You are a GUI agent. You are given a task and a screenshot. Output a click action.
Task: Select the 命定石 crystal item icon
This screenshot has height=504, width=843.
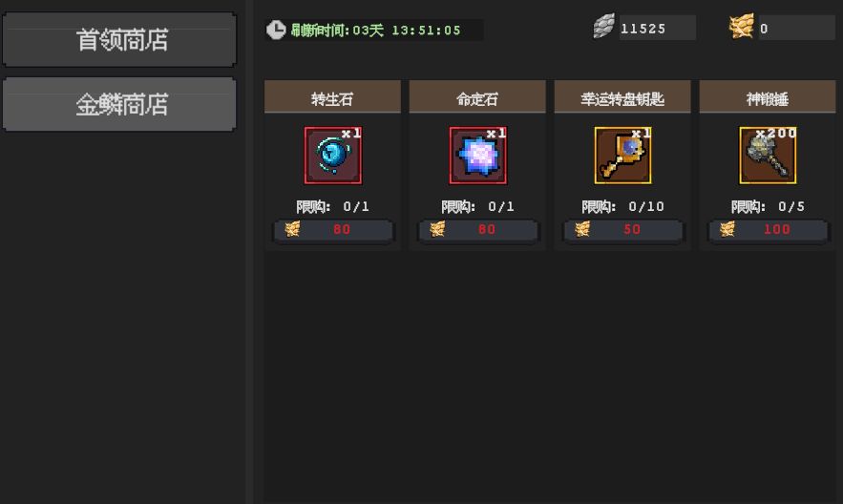[x=478, y=156]
